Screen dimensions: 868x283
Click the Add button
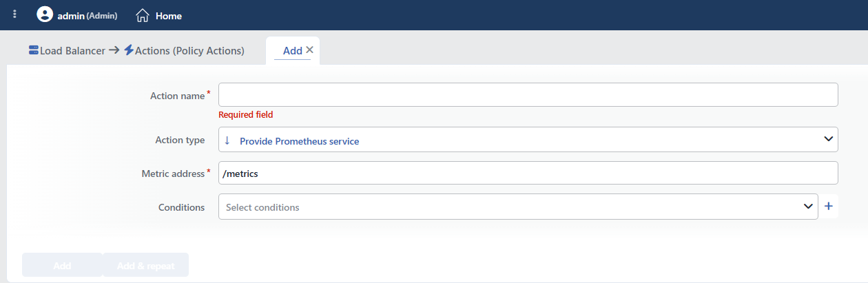tap(62, 265)
